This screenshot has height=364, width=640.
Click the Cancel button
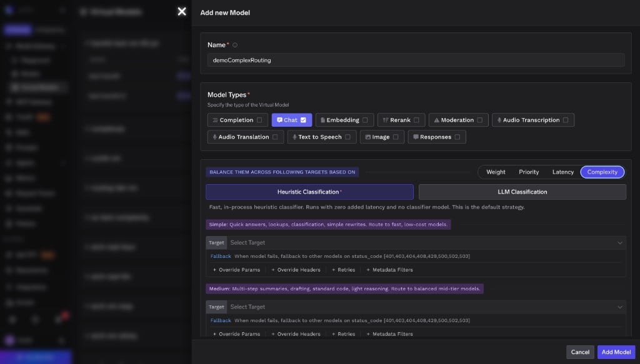coord(580,352)
